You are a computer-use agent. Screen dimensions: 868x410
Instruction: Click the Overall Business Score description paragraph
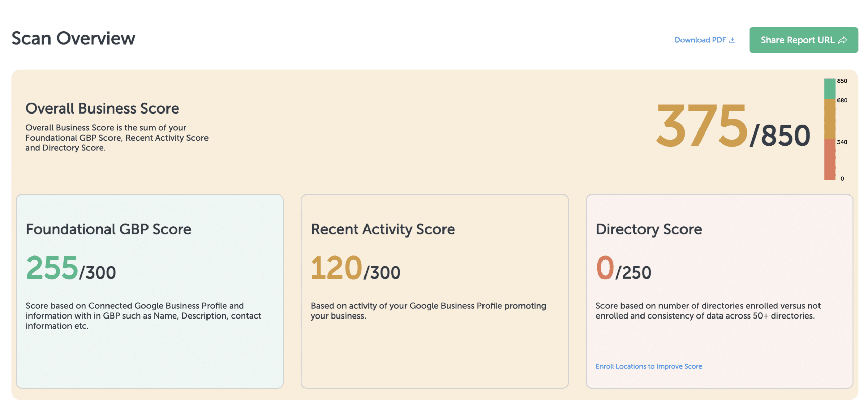(x=117, y=138)
